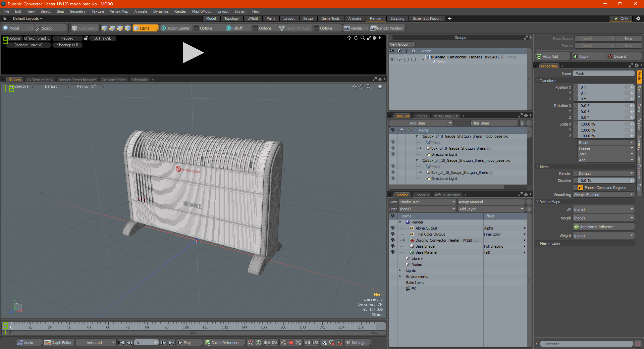Switch to the UV Texture View tab
The width and height of the screenshot is (644, 349).
40,80
